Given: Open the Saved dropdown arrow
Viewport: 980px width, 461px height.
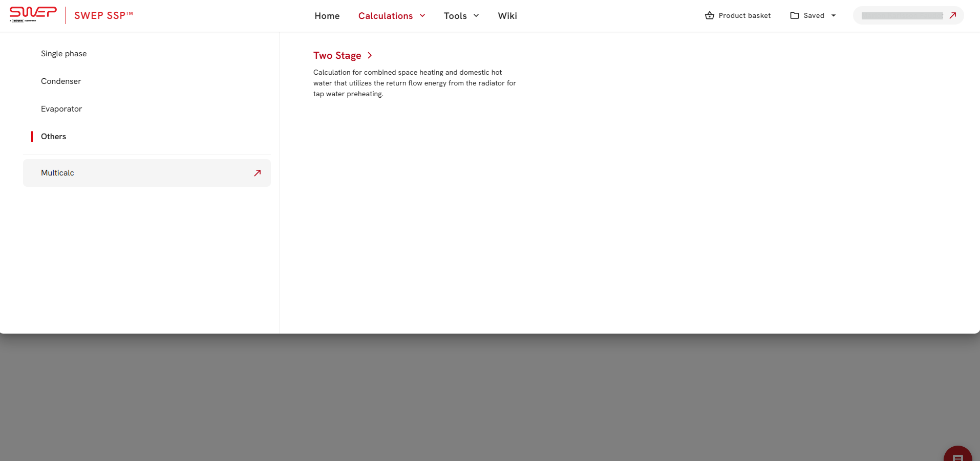Looking at the screenshot, I should click(x=834, y=16).
